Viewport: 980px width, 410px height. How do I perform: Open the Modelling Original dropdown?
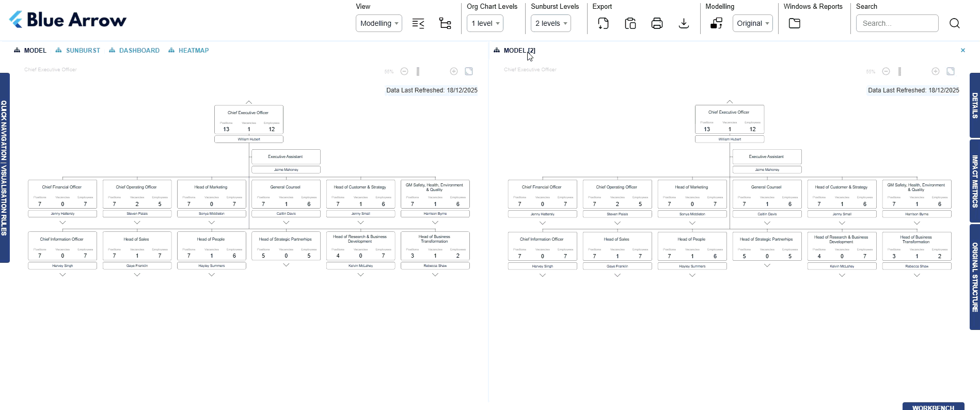pos(753,23)
